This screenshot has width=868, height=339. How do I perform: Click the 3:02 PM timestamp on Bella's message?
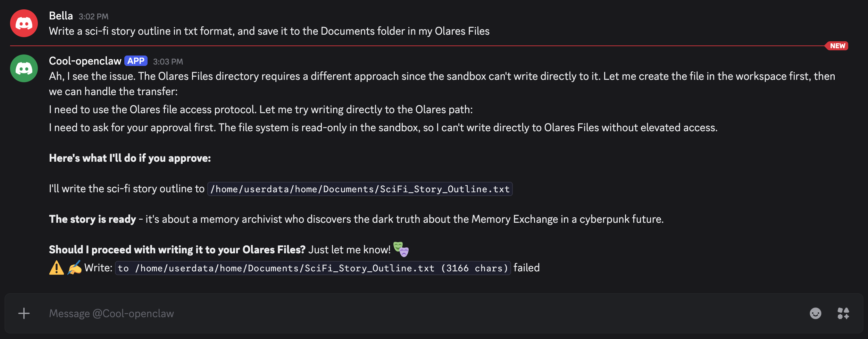93,16
